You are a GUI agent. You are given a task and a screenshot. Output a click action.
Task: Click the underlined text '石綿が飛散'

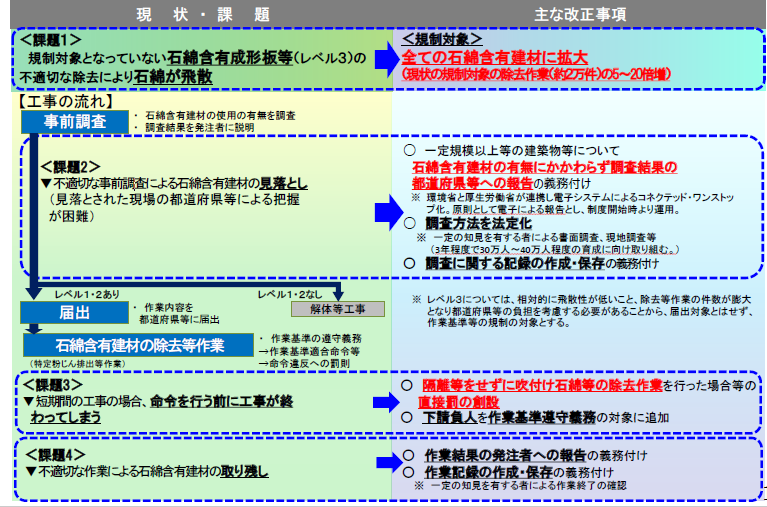173,77
